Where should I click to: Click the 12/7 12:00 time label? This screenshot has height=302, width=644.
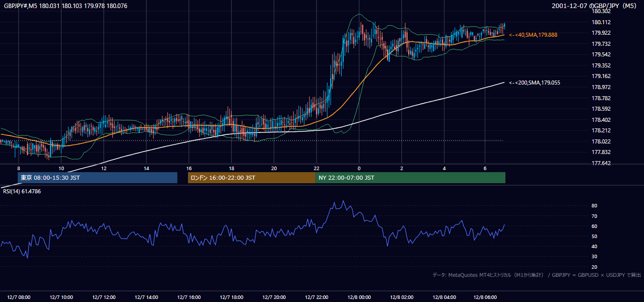coord(104,297)
